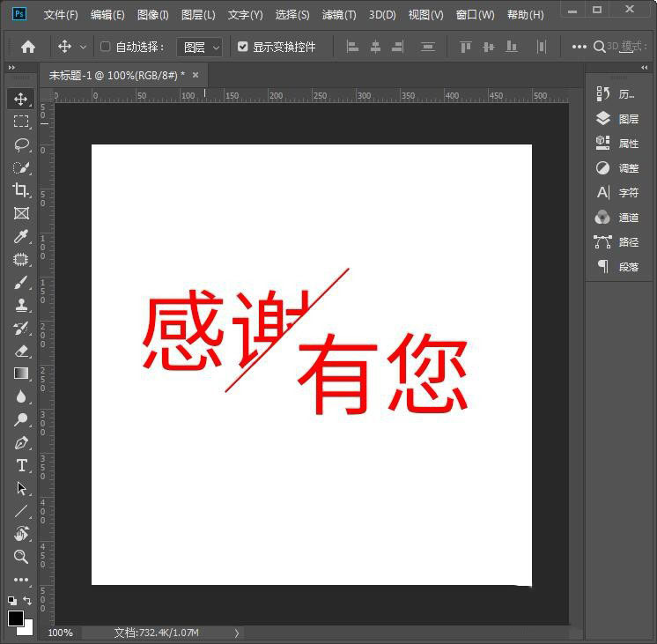
Task: Select the Quick Selection tool
Action: coord(20,167)
